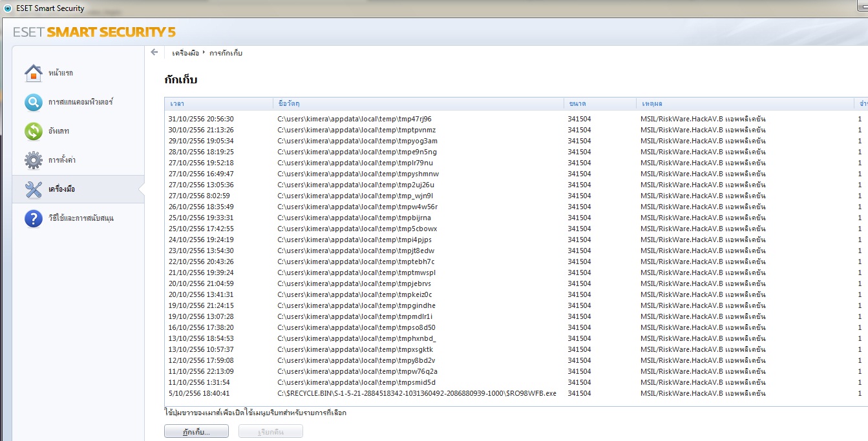Click timestamp 5/10/2556 18:40:41
Image resolution: width=868 pixels, height=441 pixels.
pyautogui.click(x=199, y=393)
